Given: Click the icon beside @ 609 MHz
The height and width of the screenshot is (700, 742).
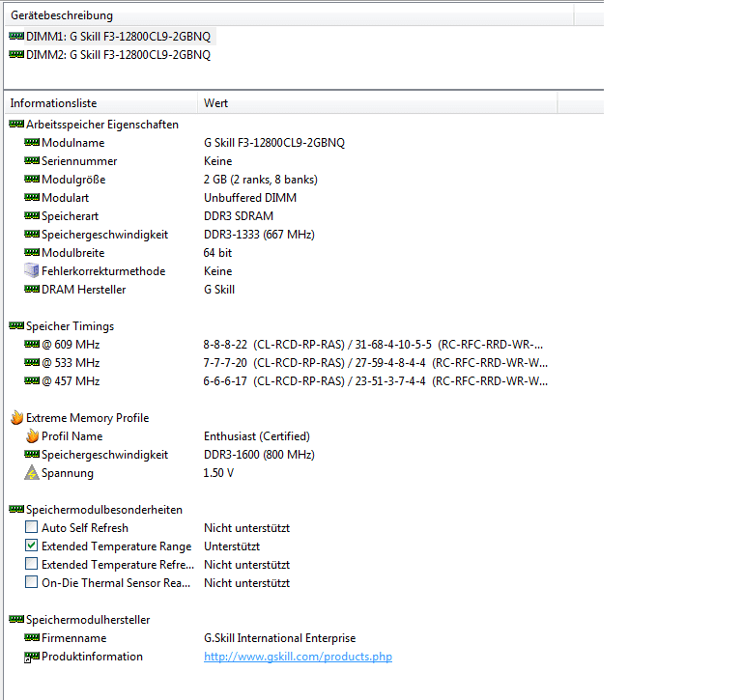Looking at the screenshot, I should 32,344.
